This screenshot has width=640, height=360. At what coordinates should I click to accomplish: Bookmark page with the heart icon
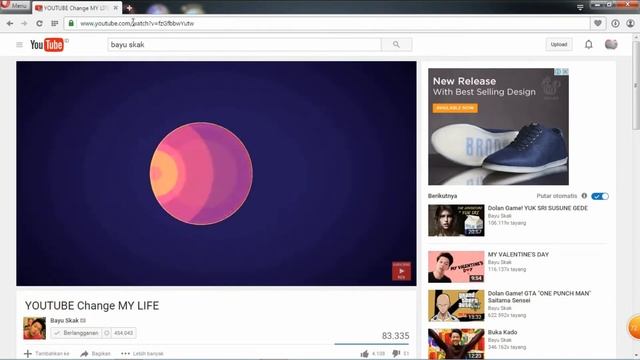point(598,23)
